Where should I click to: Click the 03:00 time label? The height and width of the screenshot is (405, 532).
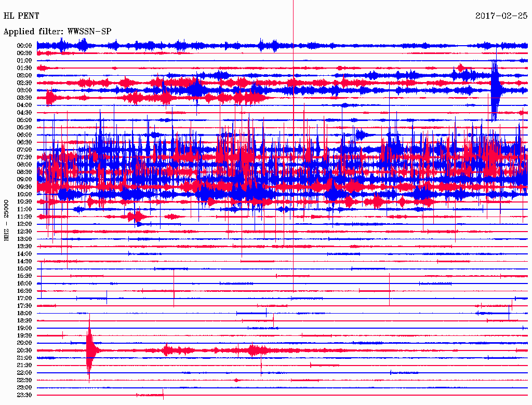click(x=24, y=90)
